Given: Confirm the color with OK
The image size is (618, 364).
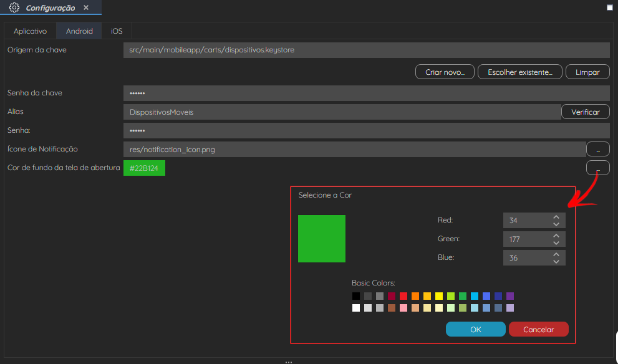Looking at the screenshot, I should [x=476, y=329].
